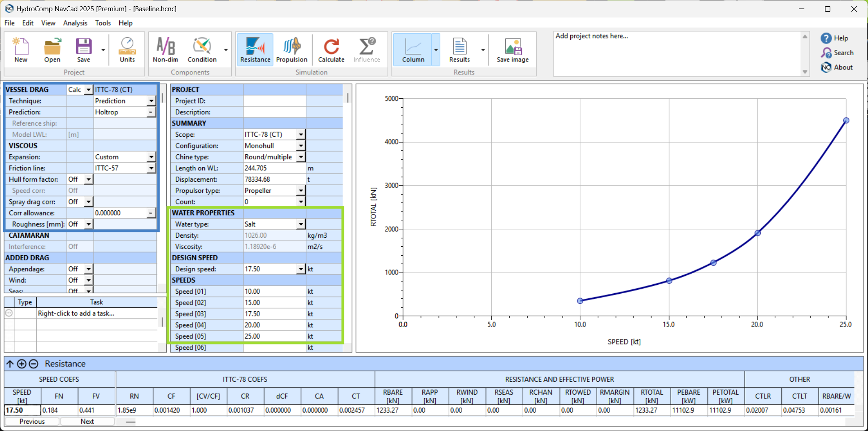
Task: Open the Condition dropdown arrow
Action: pos(226,50)
